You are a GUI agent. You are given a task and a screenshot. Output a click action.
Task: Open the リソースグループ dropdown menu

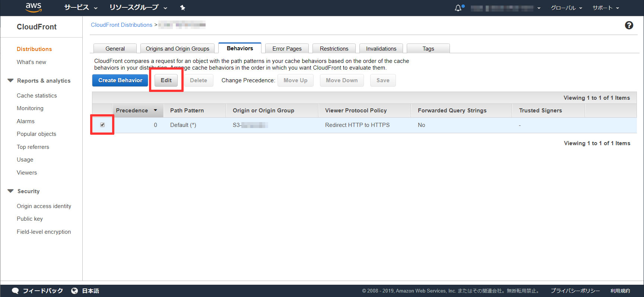click(138, 7)
